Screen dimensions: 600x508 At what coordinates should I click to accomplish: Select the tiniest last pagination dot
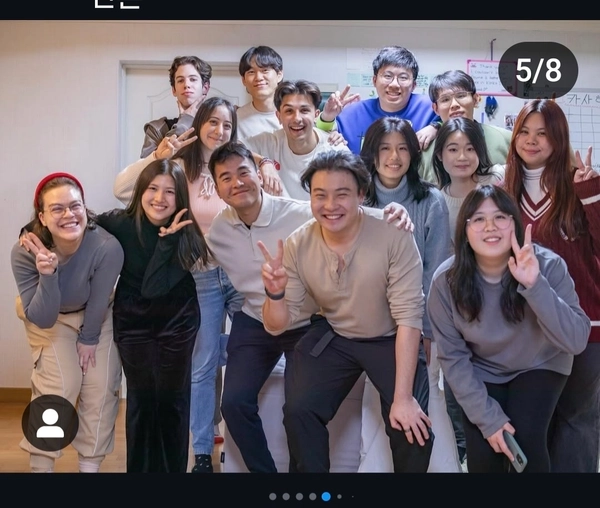[x=351, y=496]
